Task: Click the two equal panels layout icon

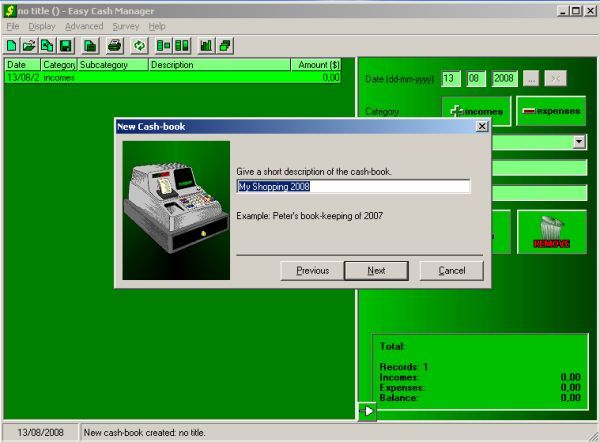Action: (x=182, y=46)
